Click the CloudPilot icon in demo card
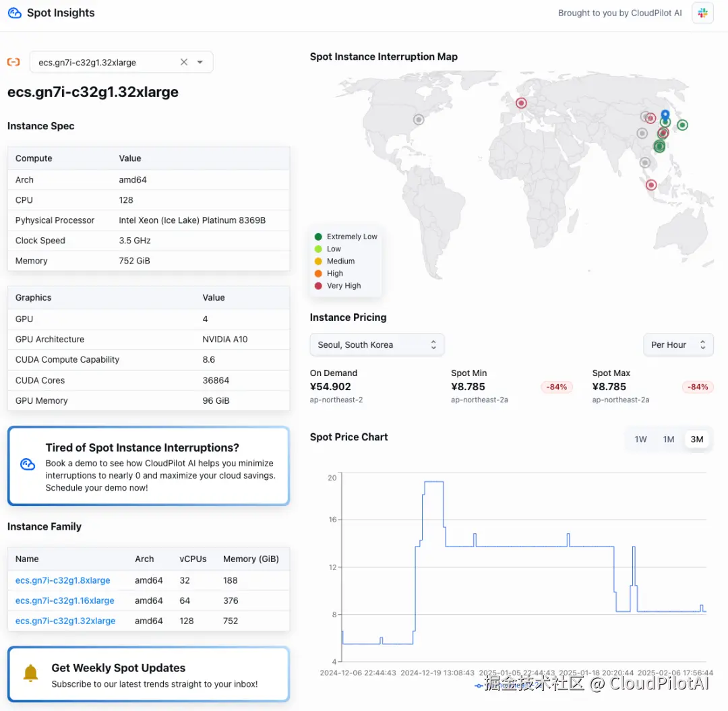This screenshot has height=711, width=728. [x=28, y=464]
